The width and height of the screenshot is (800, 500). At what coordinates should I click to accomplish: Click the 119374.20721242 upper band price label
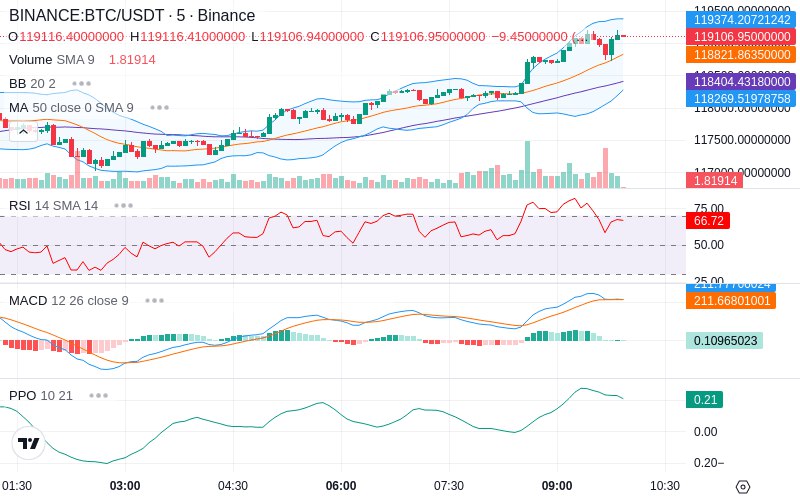pyautogui.click(x=741, y=19)
